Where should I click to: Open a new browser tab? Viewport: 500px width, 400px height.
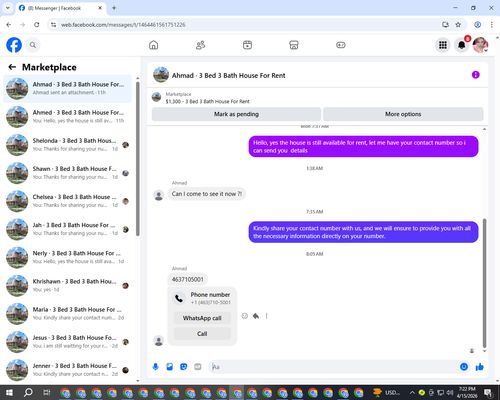tap(114, 8)
